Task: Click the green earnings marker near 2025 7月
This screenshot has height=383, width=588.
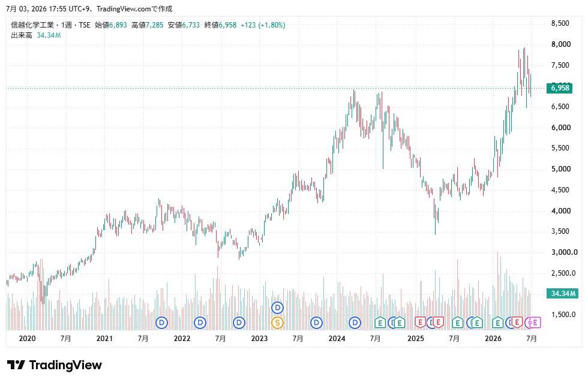Action: (x=457, y=322)
